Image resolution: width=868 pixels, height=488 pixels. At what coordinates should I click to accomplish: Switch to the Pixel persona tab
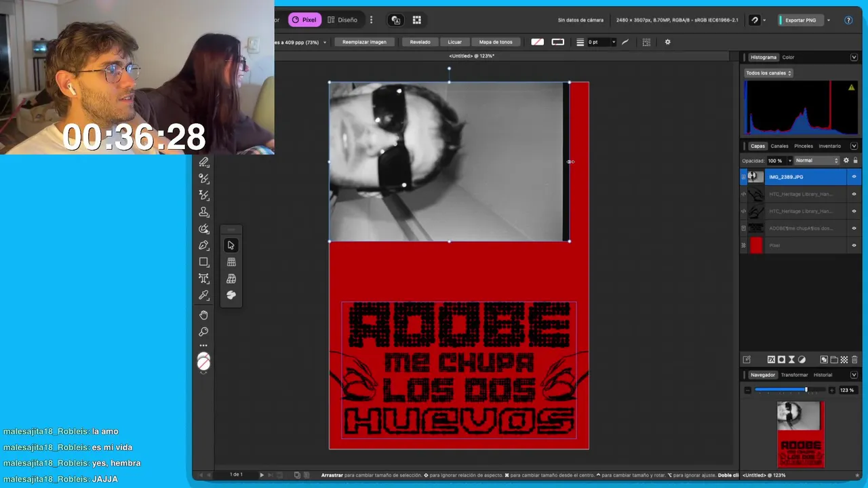click(304, 20)
